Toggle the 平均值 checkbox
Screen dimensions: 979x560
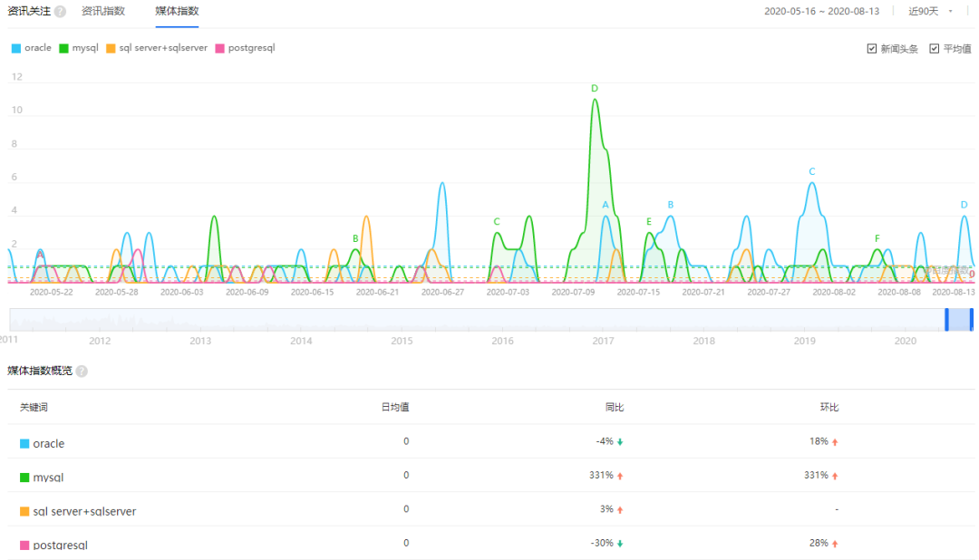click(x=935, y=49)
